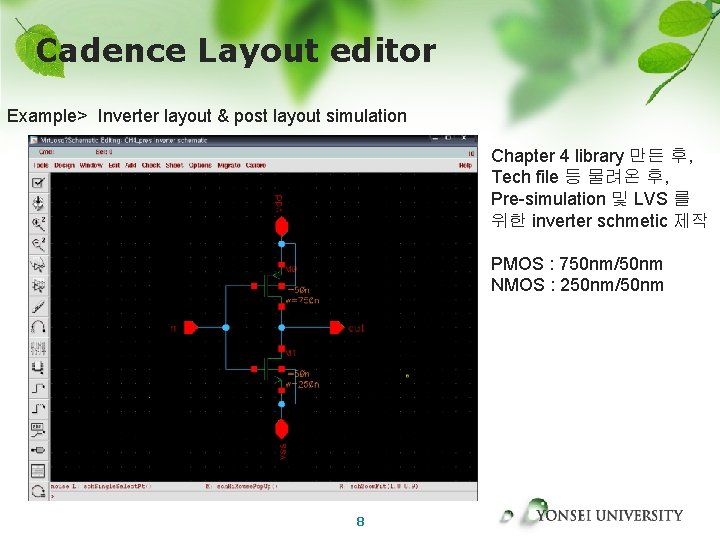Select the wide Wire tool icon
Image resolution: width=720 pixels, height=540 pixels.
[38, 409]
